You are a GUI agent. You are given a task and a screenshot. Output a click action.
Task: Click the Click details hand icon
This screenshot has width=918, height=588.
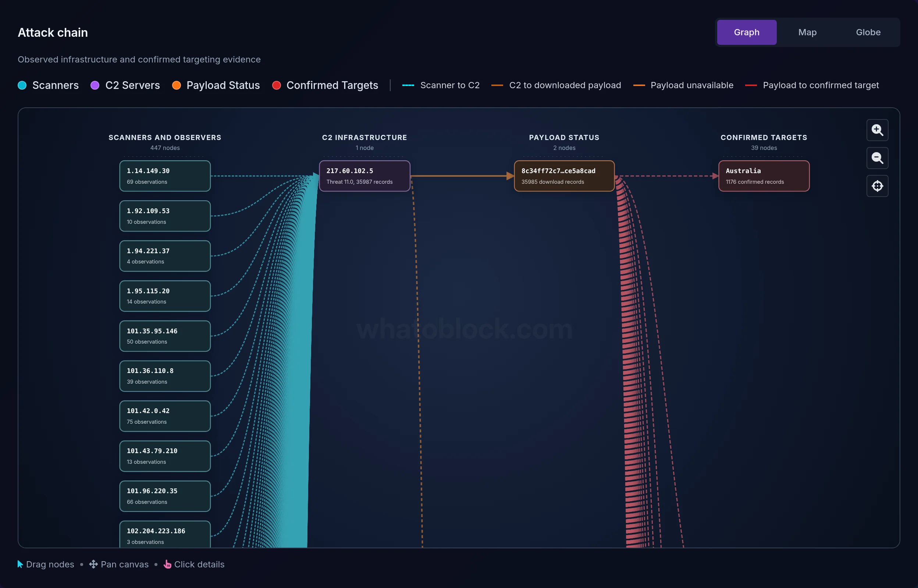click(x=167, y=564)
